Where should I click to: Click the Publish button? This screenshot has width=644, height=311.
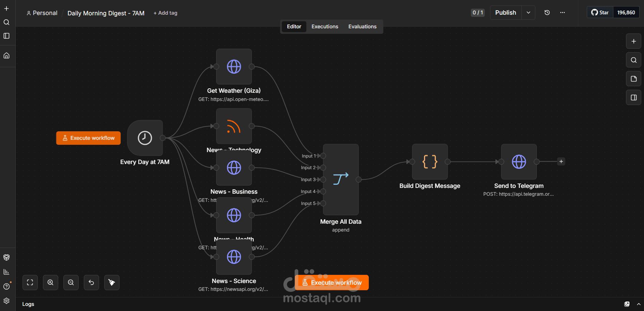(506, 13)
